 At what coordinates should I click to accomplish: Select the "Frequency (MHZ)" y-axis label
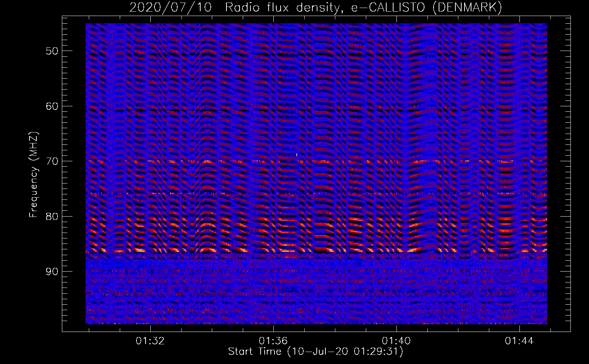coord(33,175)
